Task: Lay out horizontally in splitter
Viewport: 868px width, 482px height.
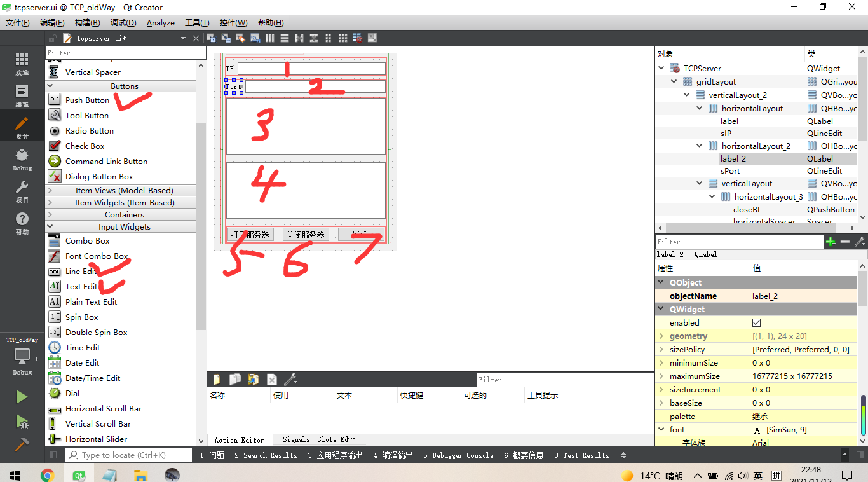Action: 299,38
